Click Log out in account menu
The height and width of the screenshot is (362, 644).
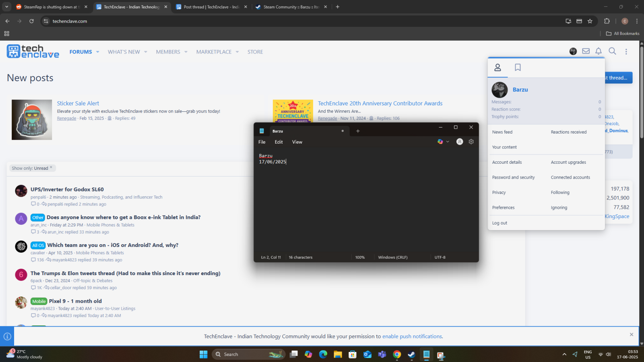click(x=500, y=223)
